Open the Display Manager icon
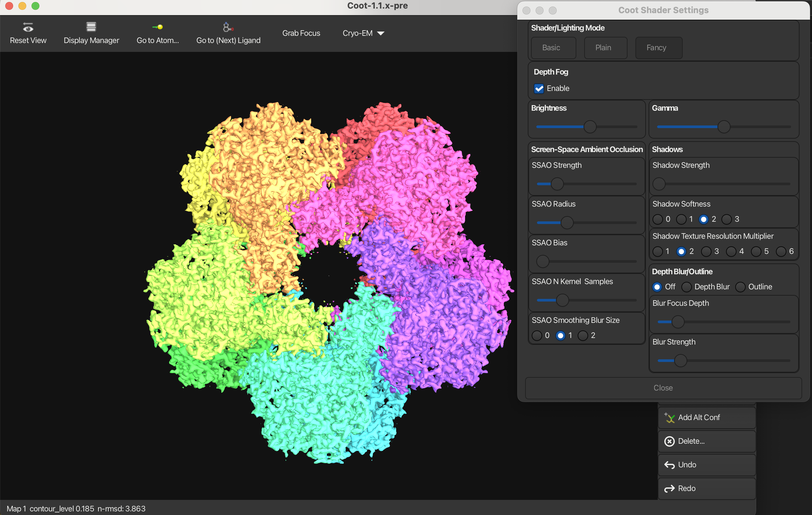This screenshot has width=812, height=515. 91,27
